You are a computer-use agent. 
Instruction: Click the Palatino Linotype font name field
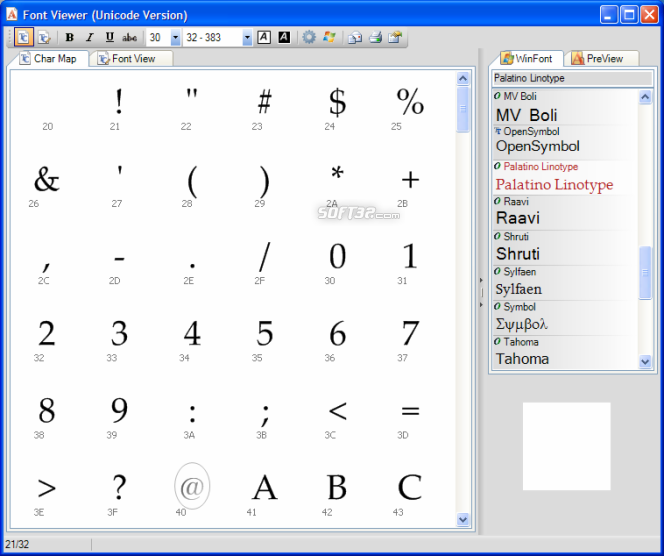[573, 78]
